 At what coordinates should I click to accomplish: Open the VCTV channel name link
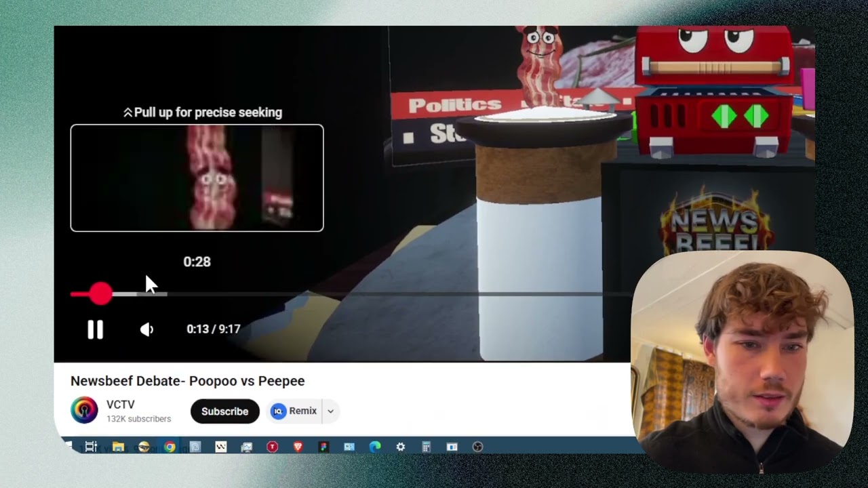[x=120, y=405]
